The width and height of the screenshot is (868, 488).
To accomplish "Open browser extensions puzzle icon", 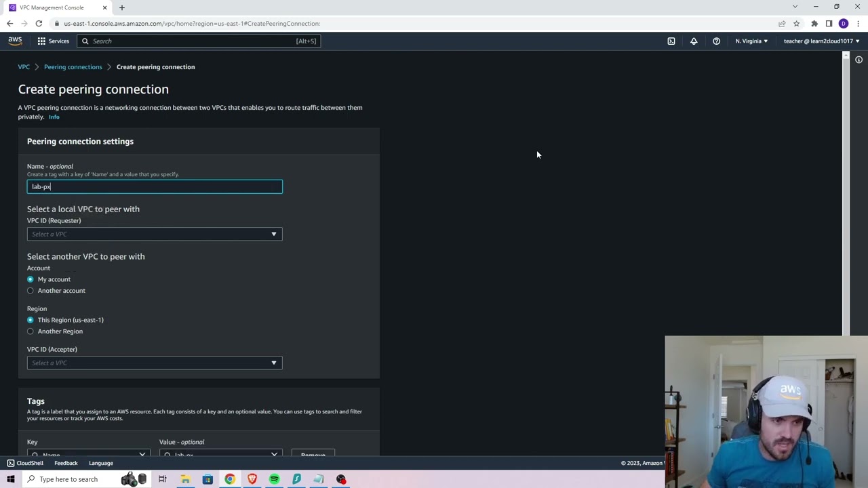I will click(x=814, y=23).
